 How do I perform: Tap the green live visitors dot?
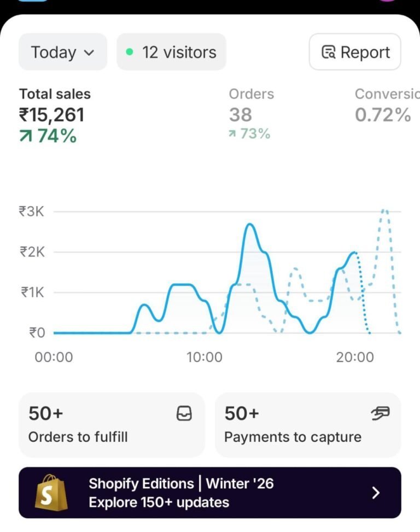(130, 52)
